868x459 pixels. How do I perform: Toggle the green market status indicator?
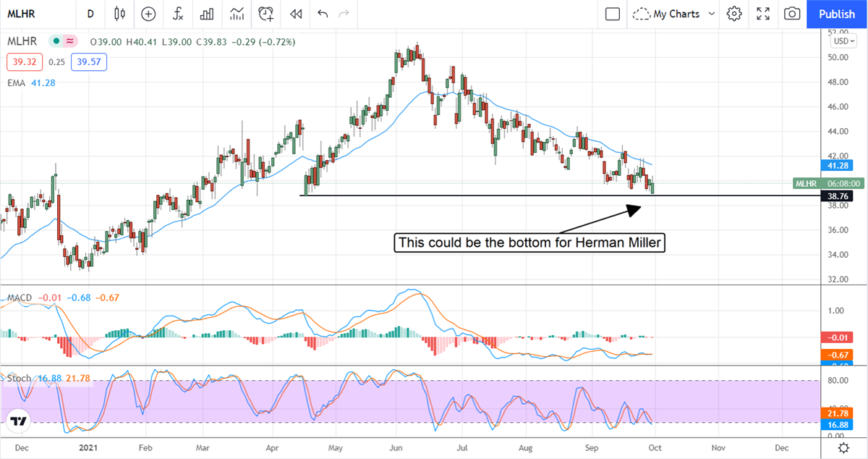tap(55, 42)
